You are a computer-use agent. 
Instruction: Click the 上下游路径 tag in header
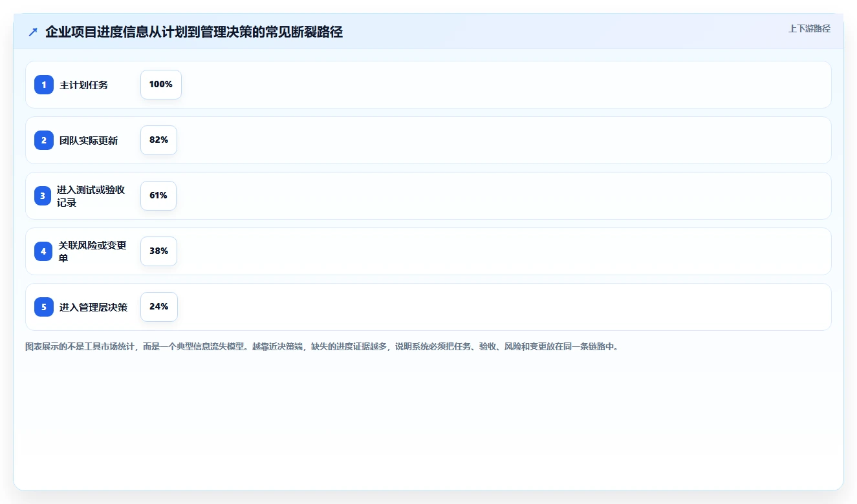[x=809, y=29]
